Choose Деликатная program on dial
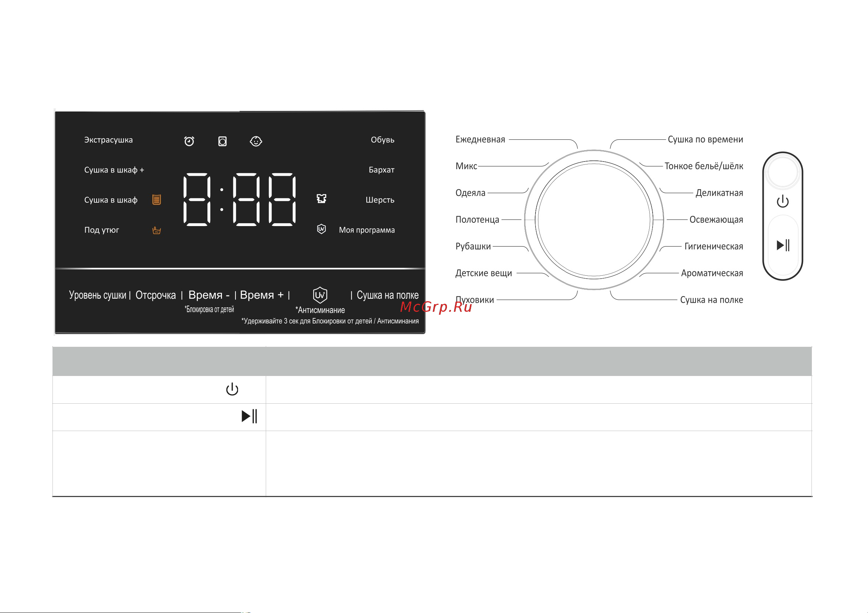 (719, 193)
